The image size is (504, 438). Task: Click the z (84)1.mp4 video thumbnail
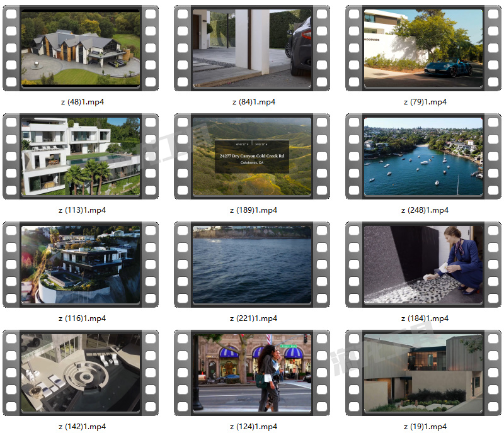252,48
